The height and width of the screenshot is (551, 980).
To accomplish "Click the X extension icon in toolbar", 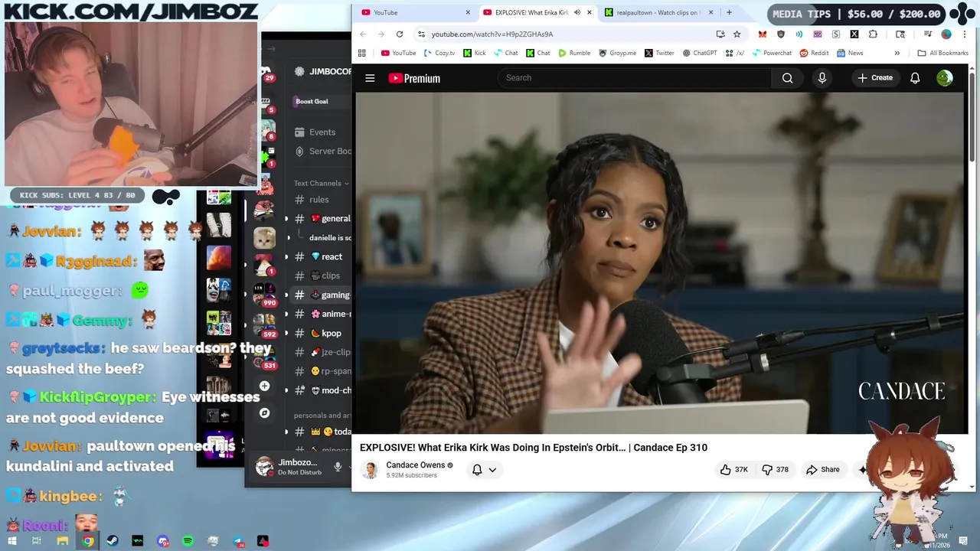I will [x=854, y=34].
